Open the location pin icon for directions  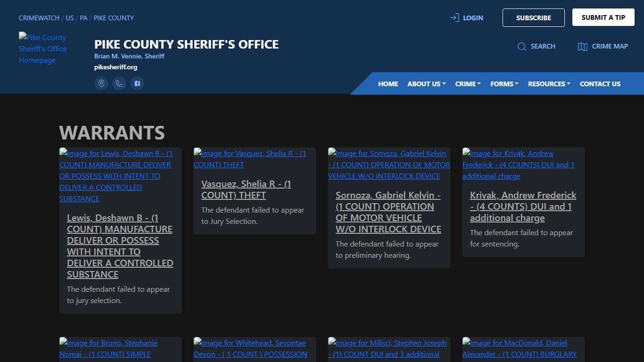[x=101, y=83]
